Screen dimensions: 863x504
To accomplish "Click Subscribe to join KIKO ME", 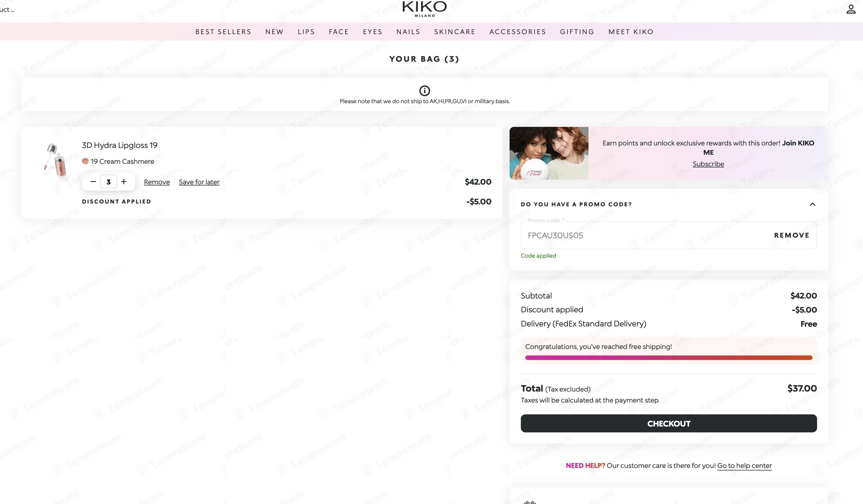I will point(708,164).
